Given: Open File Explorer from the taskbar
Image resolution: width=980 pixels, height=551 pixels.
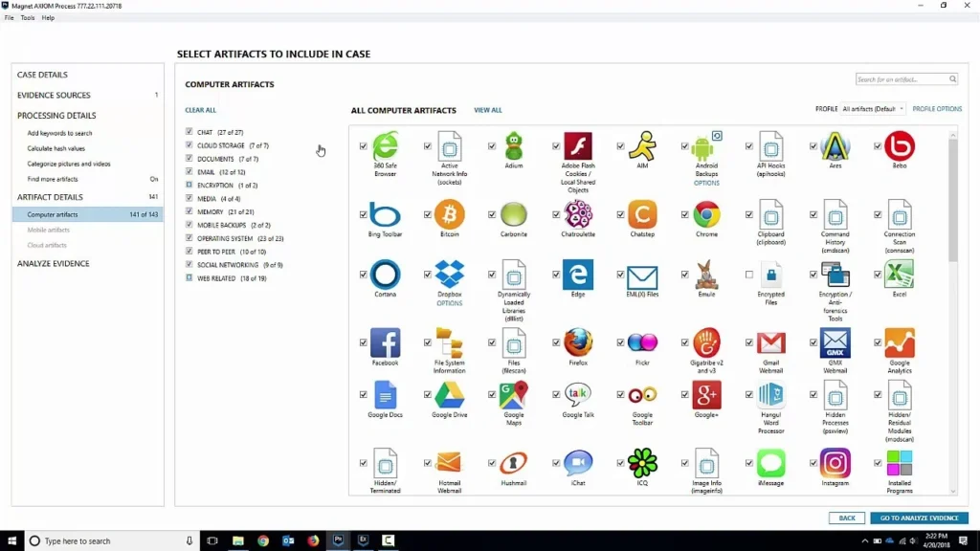Looking at the screenshot, I should 238,541.
